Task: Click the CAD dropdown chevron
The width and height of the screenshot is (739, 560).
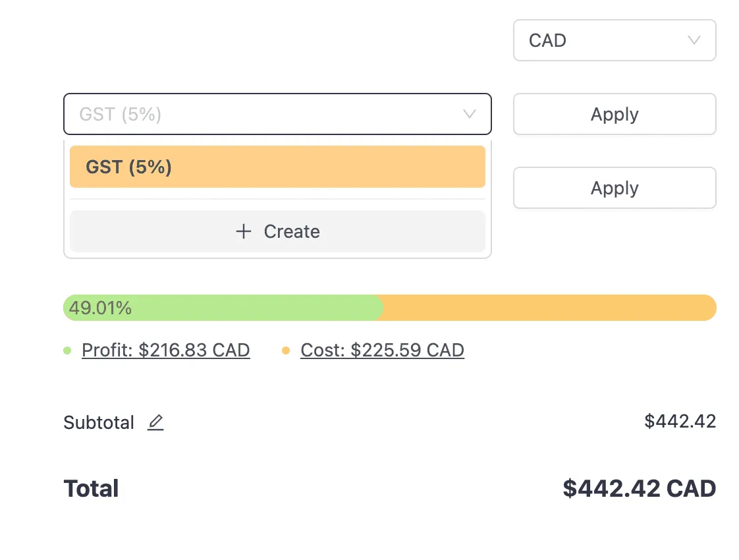Action: (694, 40)
